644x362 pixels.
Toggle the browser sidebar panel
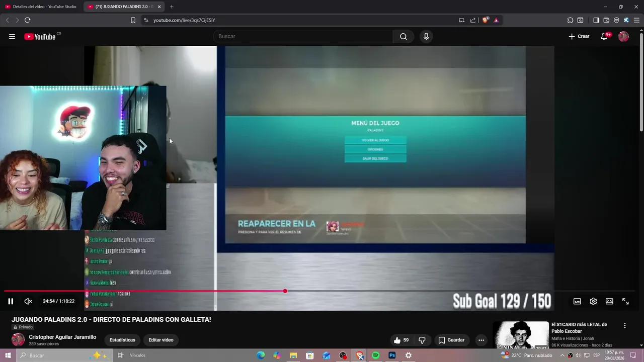pyautogui.click(x=596, y=20)
